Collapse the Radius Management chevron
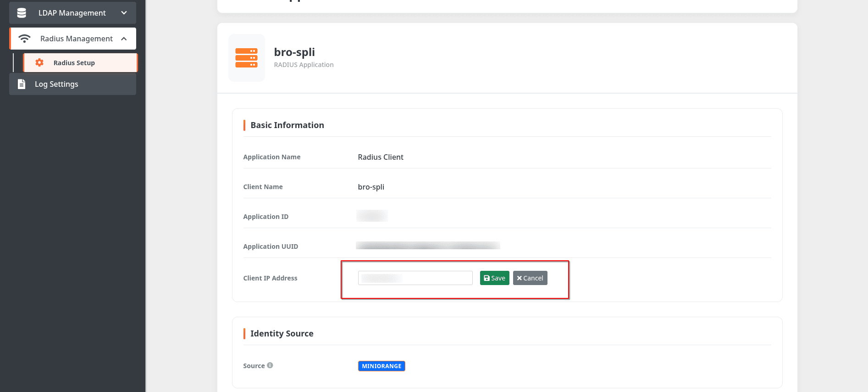The image size is (868, 392). point(124,39)
